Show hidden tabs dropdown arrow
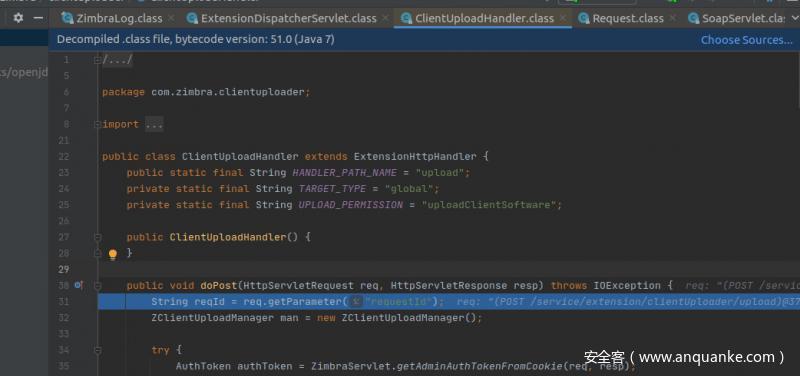The image size is (800, 376). (x=794, y=18)
